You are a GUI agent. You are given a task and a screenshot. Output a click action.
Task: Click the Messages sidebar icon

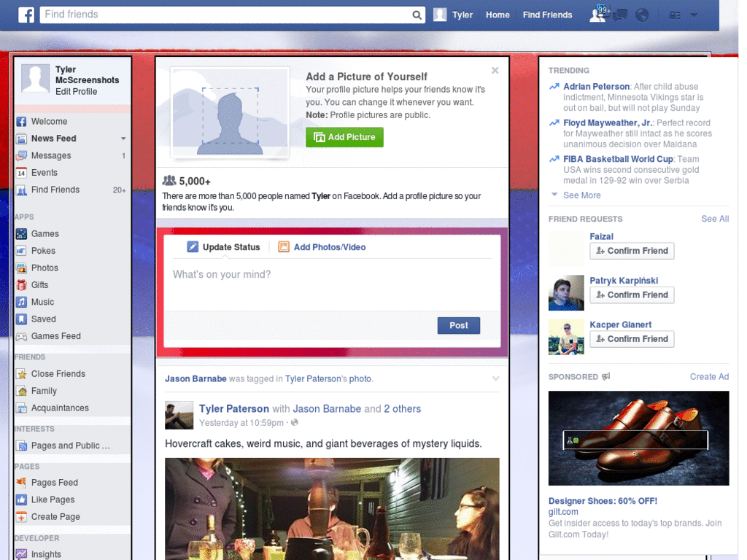[x=21, y=156]
